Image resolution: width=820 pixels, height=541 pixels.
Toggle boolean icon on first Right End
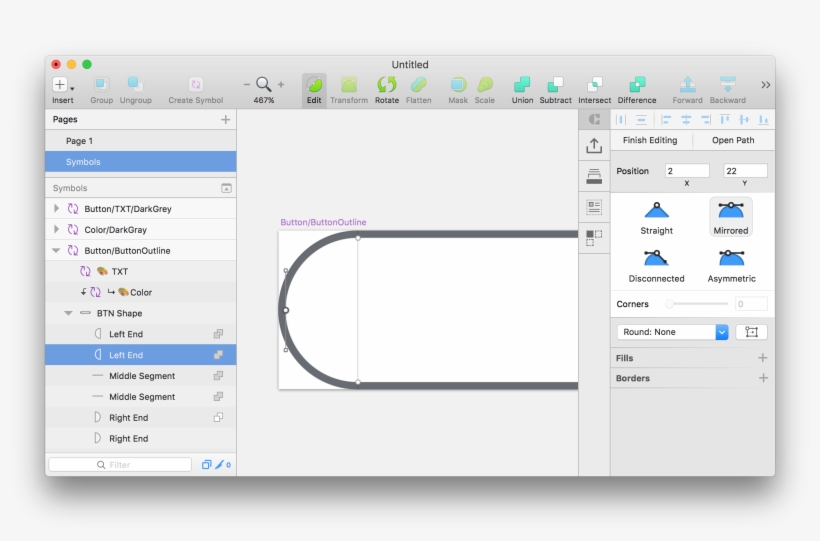coord(218,418)
